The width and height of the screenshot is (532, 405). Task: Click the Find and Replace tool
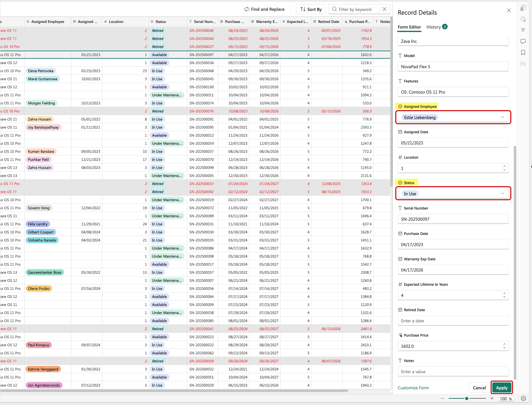coord(264,9)
